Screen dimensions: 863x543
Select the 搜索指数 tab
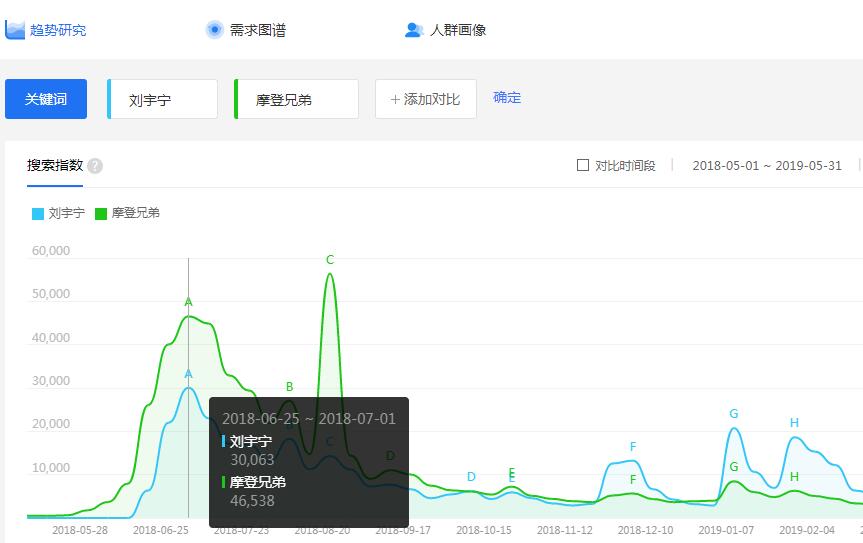(55, 165)
